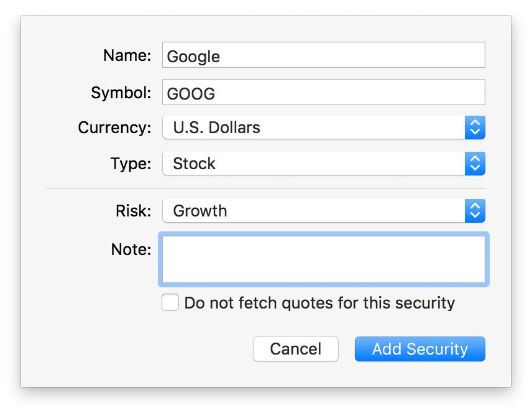This screenshot has width=532, height=413.
Task: Click the Type dropdown arrows icon
Action: coord(475,164)
